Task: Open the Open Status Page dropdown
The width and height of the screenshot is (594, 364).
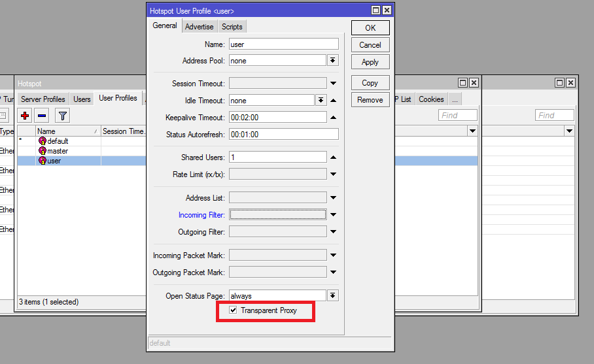Action: [332, 295]
